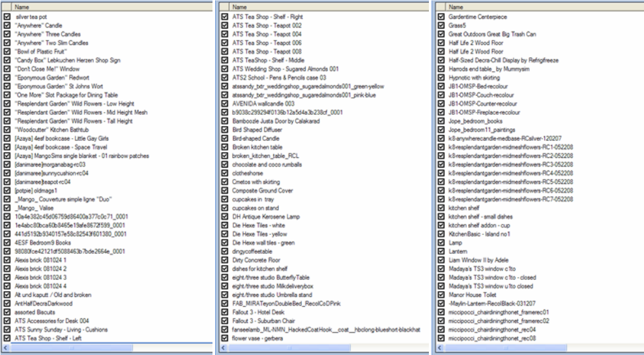Select JB1-OMSP-Fireplace-recolour row
This screenshot has height=355, width=644.
pos(484,112)
